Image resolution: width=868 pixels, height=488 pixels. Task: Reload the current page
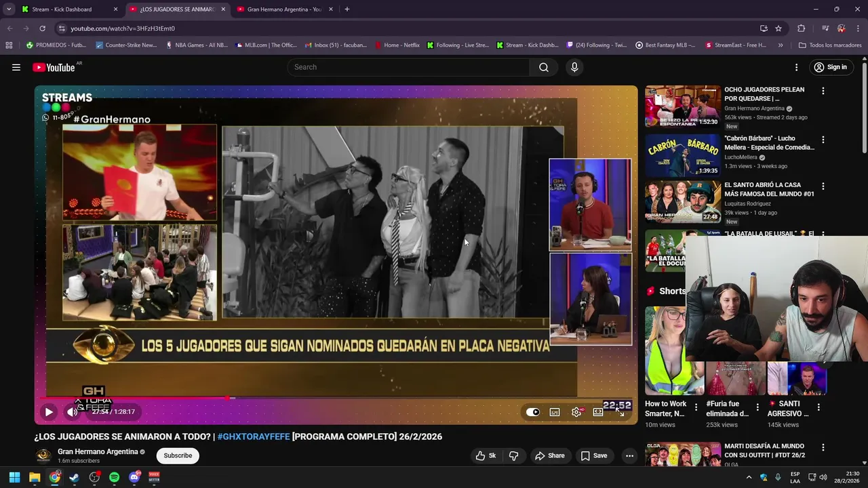tap(42, 28)
